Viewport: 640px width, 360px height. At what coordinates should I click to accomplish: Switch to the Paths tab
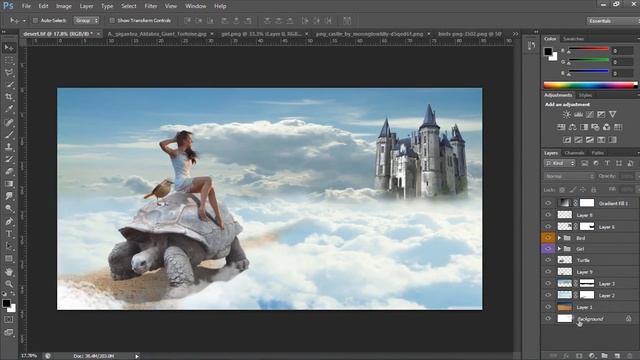598,153
